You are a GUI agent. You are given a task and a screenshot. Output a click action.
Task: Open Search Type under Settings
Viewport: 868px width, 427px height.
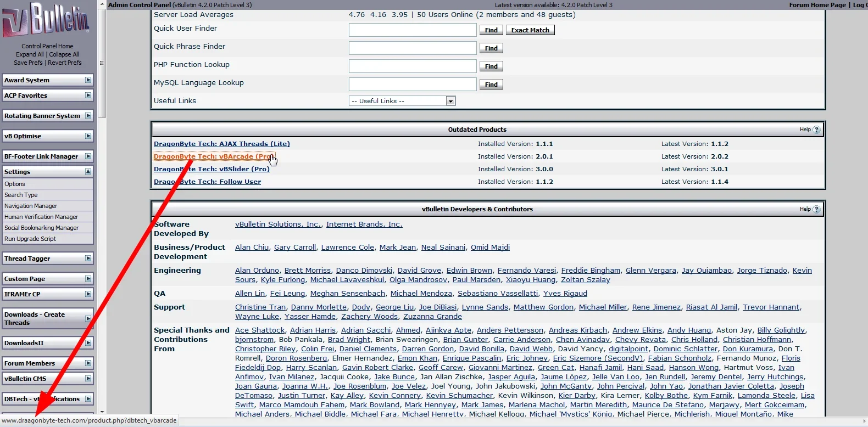coord(48,195)
